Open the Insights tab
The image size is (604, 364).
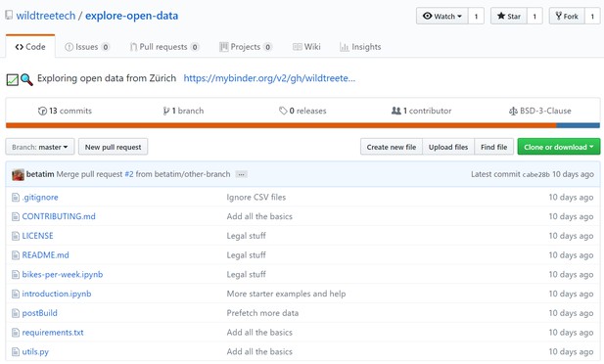coord(360,47)
